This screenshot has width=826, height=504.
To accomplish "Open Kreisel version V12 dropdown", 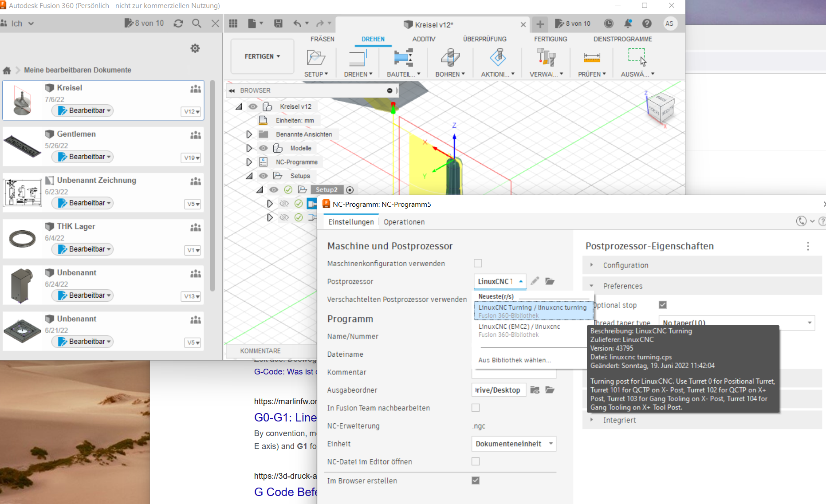I will [192, 111].
